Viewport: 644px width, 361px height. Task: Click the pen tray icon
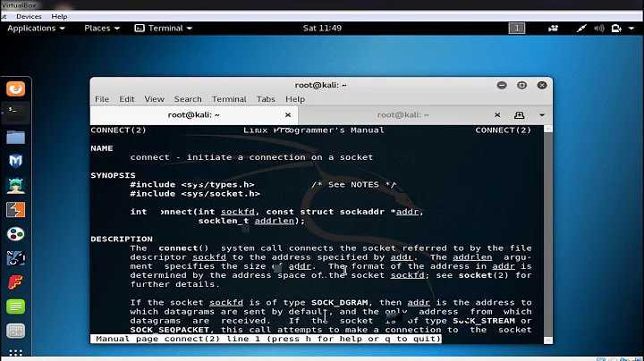point(581,28)
